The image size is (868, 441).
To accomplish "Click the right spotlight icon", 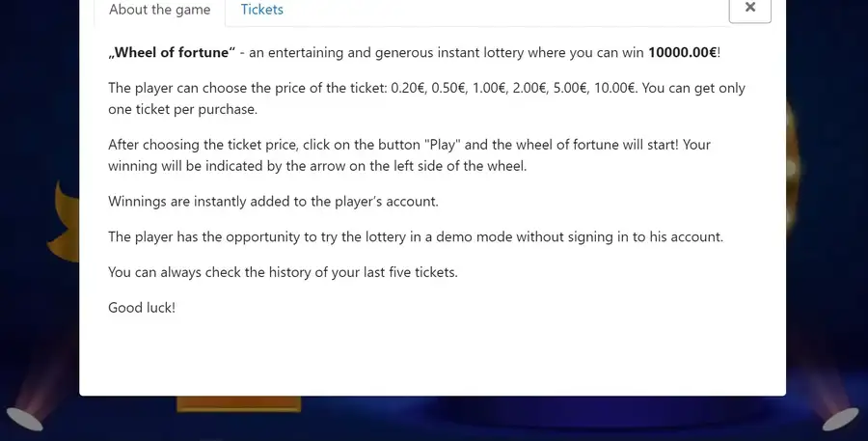I will pos(840,419).
